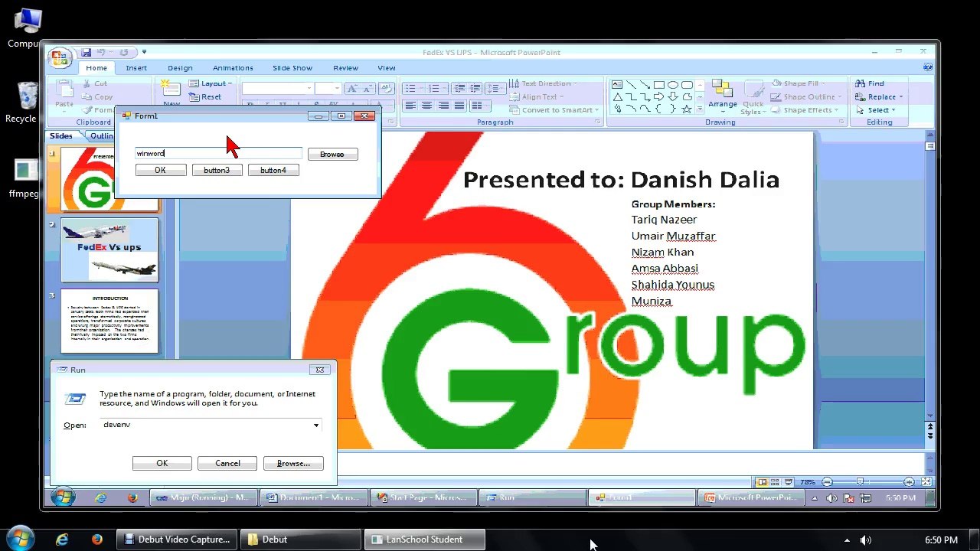Click the Bullets list icon
Image resolution: width=980 pixels, height=551 pixels.
coord(412,89)
